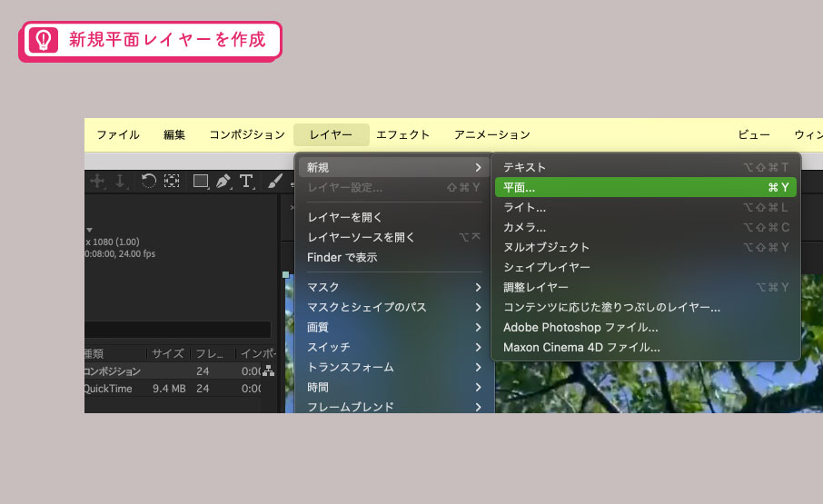Image resolution: width=823 pixels, height=504 pixels.
Task: Click the 9.4 MB size cell
Action: (x=169, y=389)
